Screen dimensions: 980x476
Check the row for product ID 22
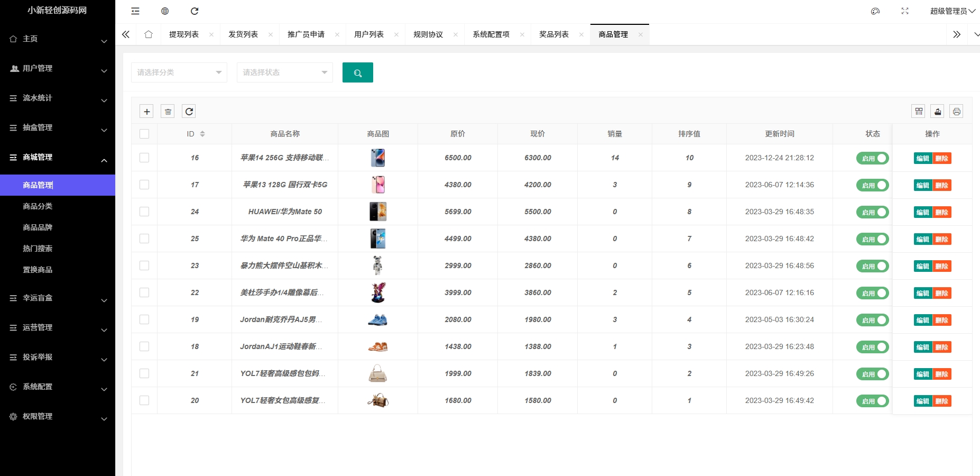pos(144,292)
